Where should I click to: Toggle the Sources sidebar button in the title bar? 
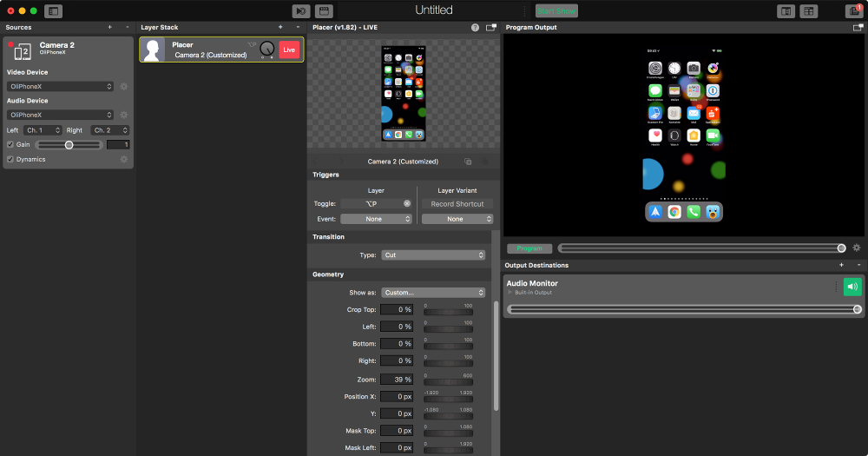pyautogui.click(x=53, y=11)
